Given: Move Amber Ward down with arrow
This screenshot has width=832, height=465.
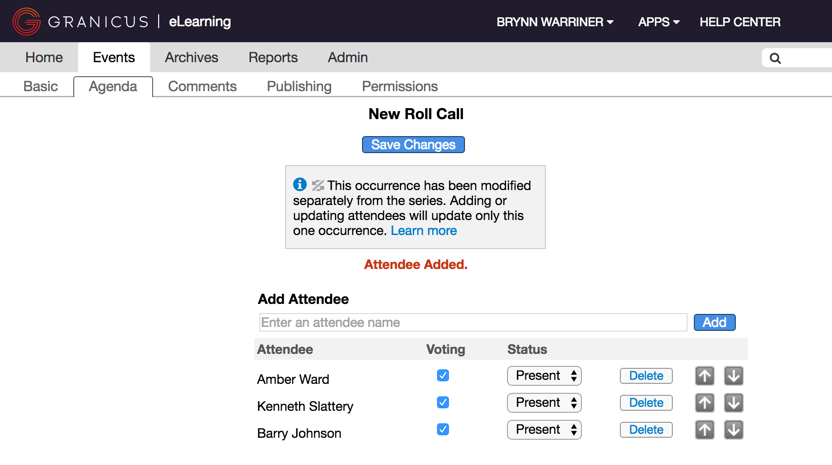Looking at the screenshot, I should coord(733,376).
